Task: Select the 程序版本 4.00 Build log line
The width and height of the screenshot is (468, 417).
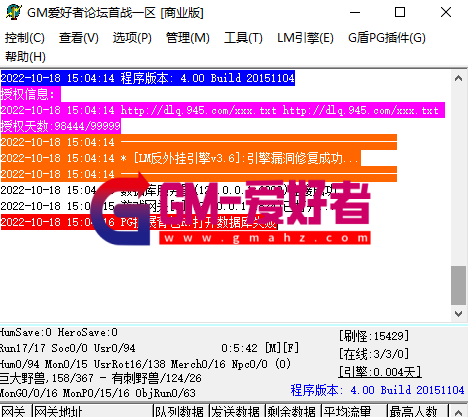Action: 148,78
